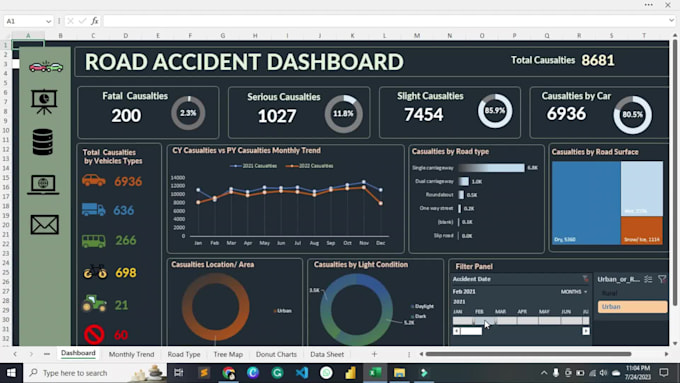
Task: Click the 2022 Casualties legend entry
Action: [310, 166]
